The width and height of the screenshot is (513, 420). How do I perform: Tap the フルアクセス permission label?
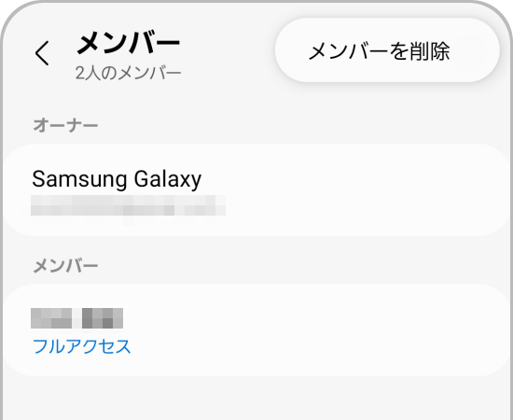point(81,346)
